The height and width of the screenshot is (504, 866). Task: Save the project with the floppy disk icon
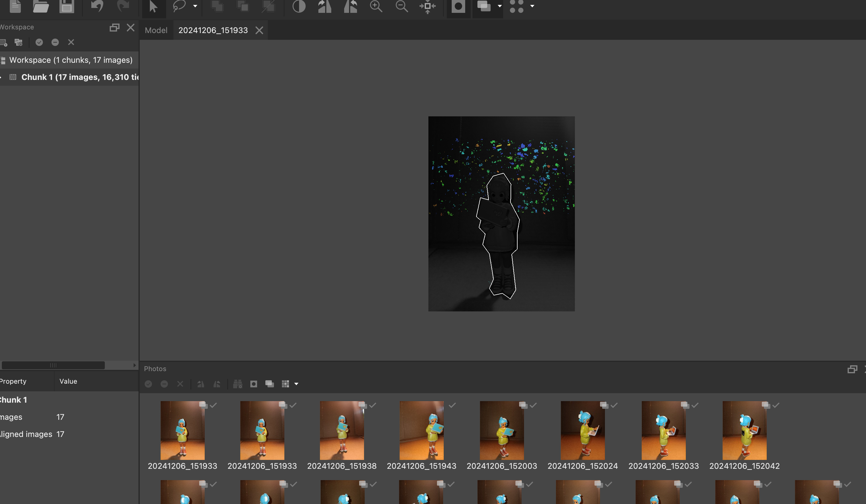pyautogui.click(x=67, y=6)
